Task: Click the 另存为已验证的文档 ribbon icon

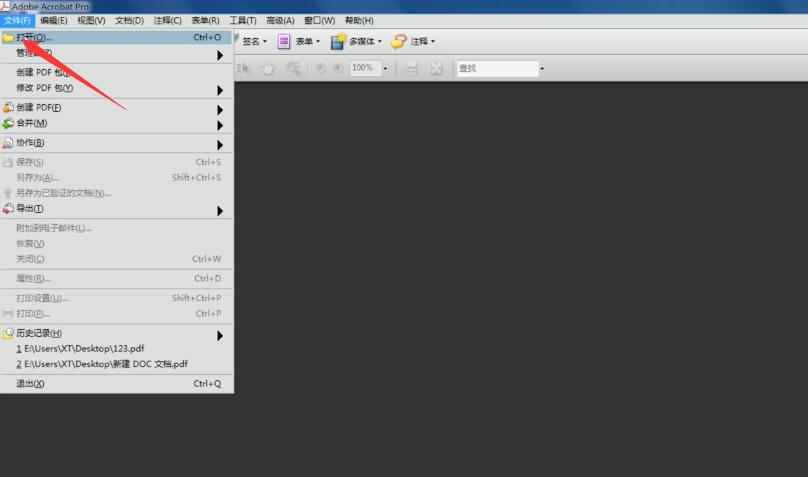Action: [x=8, y=193]
